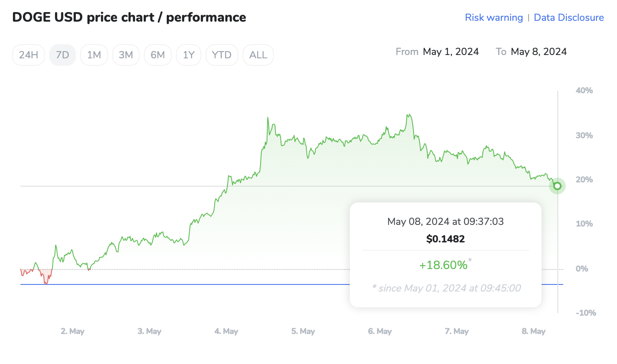
Task: Click the $0.1482 price in the tooltip
Action: pyautogui.click(x=445, y=239)
